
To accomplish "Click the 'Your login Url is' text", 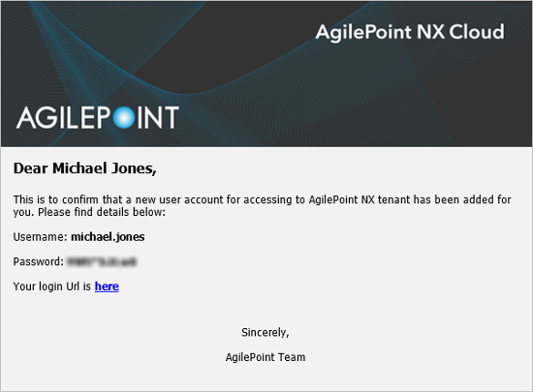I will click(x=52, y=286).
